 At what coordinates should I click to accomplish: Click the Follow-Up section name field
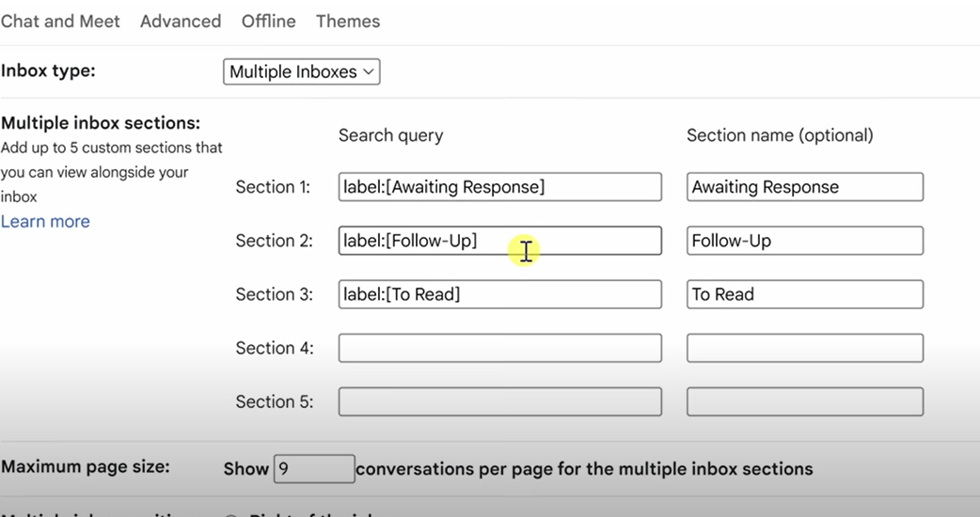tap(804, 241)
